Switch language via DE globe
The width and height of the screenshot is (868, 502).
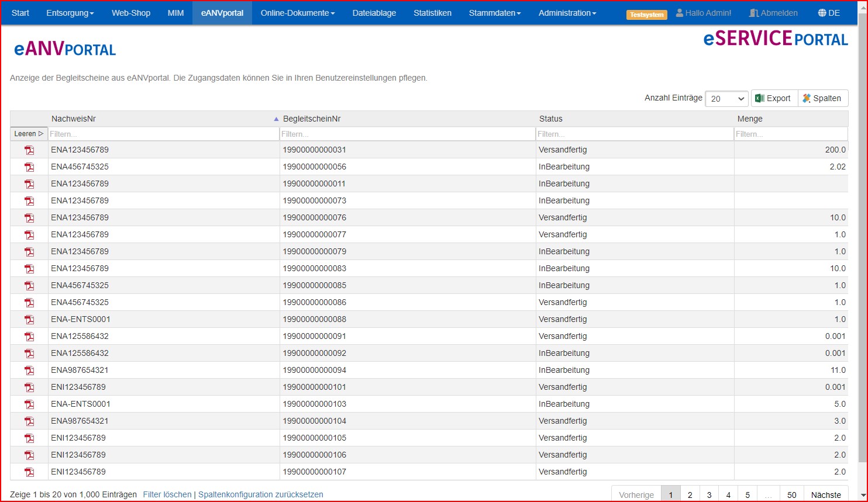point(829,13)
